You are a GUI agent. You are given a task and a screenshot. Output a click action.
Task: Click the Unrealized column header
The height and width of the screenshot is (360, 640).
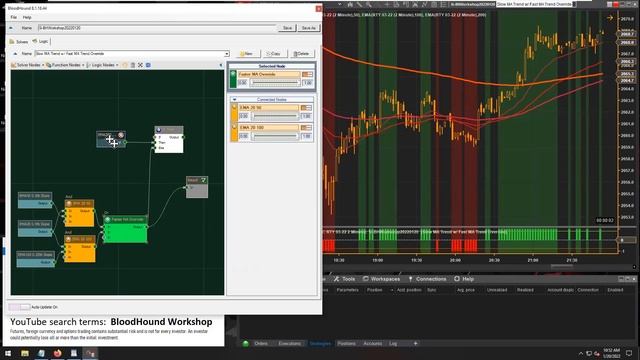tap(497, 290)
